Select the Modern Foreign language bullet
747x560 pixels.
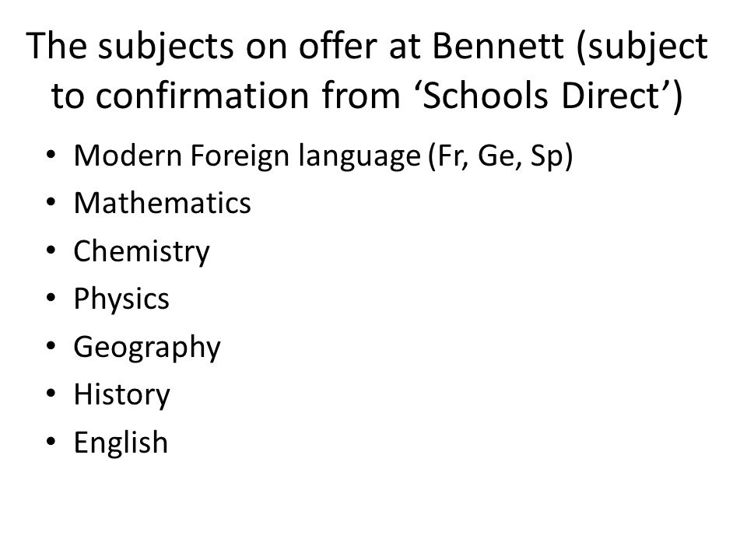pos(323,156)
